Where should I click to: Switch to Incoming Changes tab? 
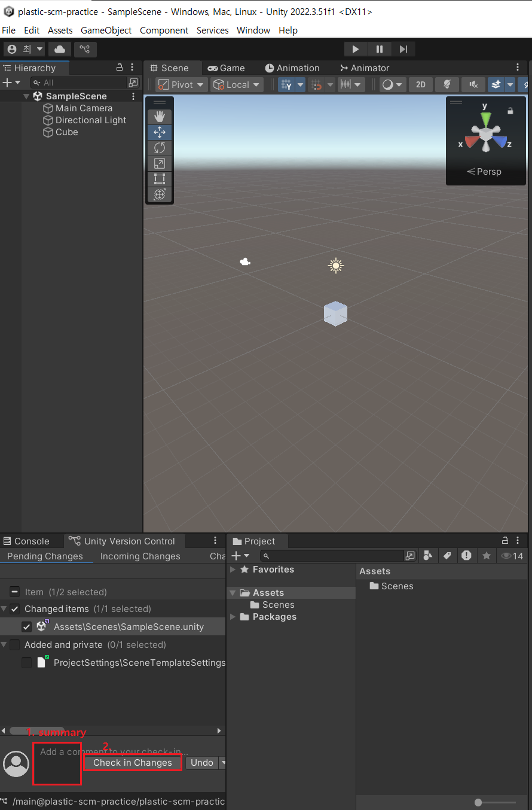(140, 556)
